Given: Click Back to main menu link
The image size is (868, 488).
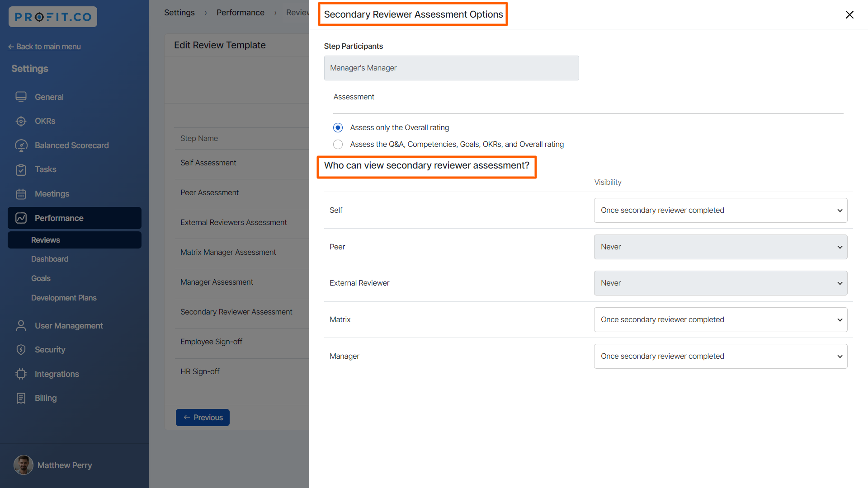Looking at the screenshot, I should (44, 47).
